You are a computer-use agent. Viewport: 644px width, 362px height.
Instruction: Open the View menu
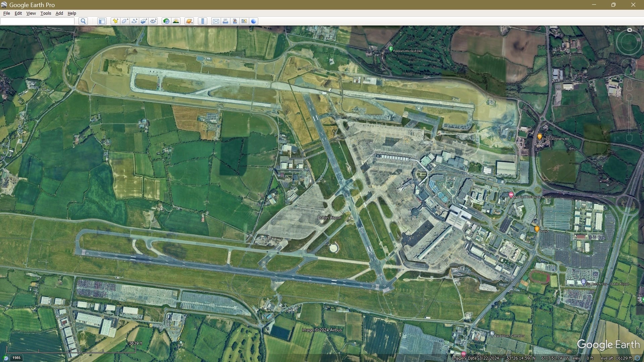(x=31, y=13)
